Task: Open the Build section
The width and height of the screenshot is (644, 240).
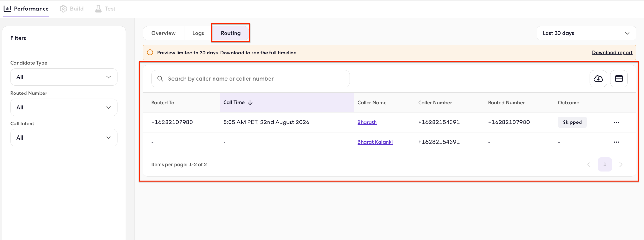Action: 72,9
